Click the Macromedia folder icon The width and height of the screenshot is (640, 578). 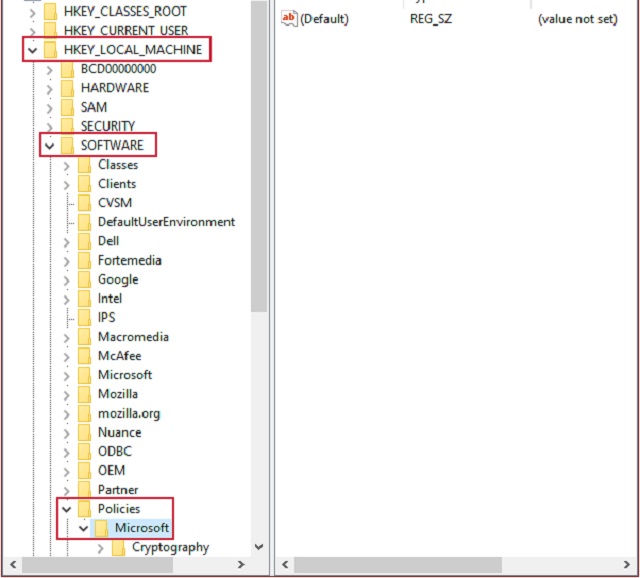point(84,337)
